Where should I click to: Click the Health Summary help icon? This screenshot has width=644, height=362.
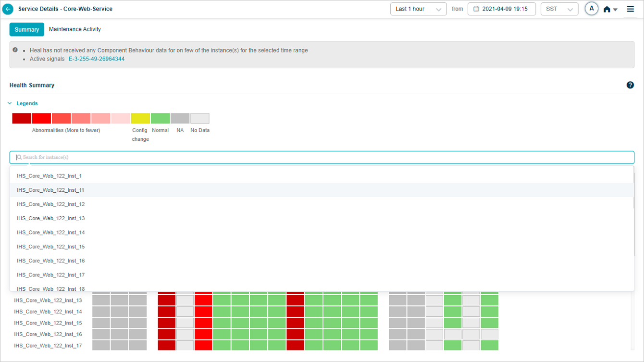pyautogui.click(x=630, y=85)
